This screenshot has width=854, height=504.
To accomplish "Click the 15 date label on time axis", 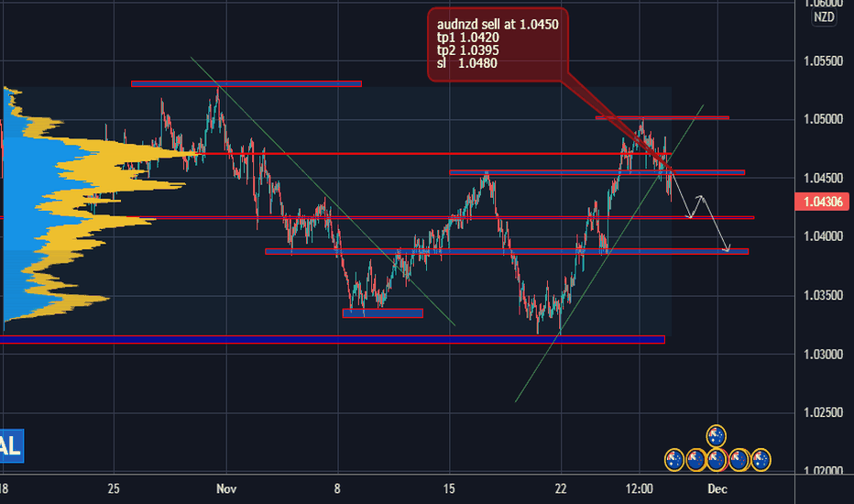I will [449, 488].
